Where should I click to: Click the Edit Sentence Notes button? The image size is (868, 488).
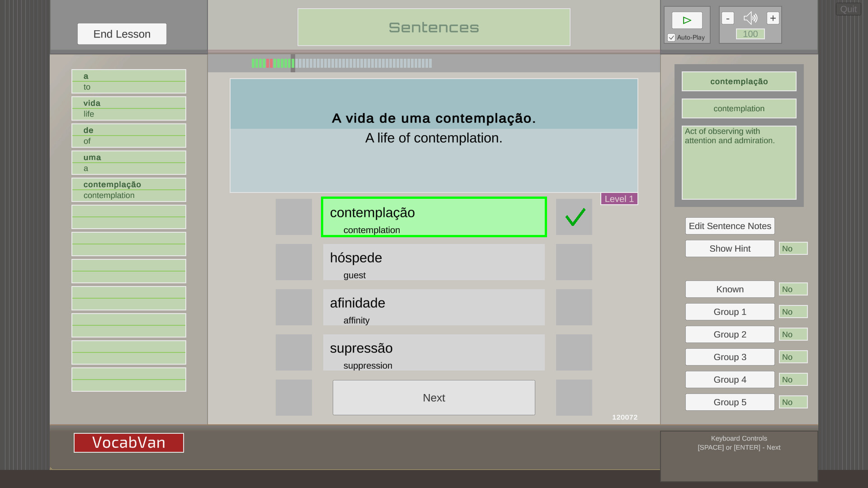click(x=730, y=226)
